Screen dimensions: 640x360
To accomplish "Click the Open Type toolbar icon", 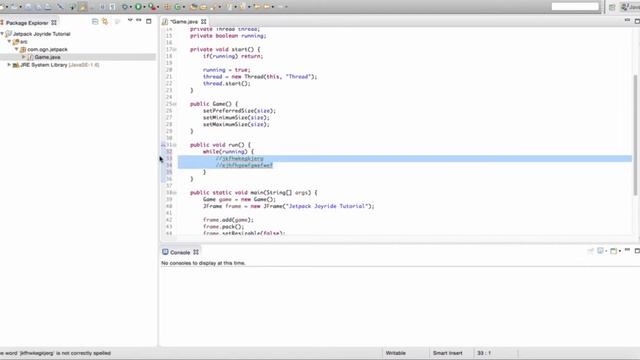I will (193, 7).
